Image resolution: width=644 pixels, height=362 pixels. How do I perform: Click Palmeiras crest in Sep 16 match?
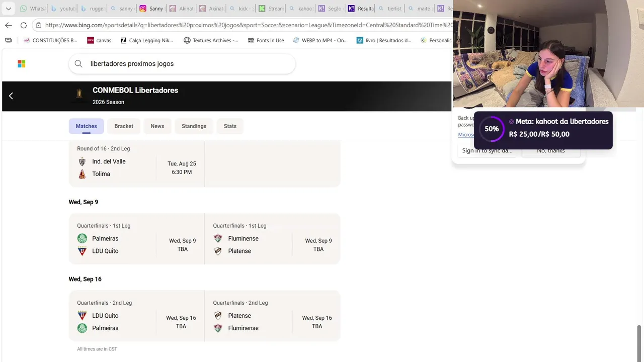[x=82, y=328]
